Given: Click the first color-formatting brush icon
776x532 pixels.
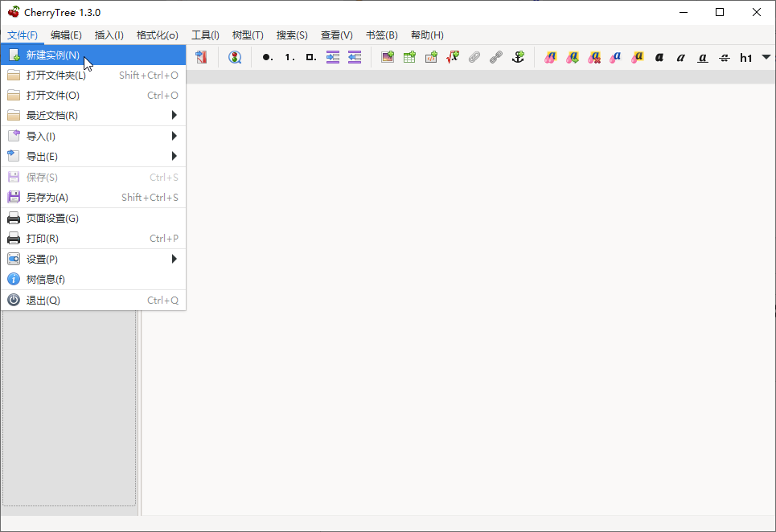Looking at the screenshot, I should coord(550,57).
